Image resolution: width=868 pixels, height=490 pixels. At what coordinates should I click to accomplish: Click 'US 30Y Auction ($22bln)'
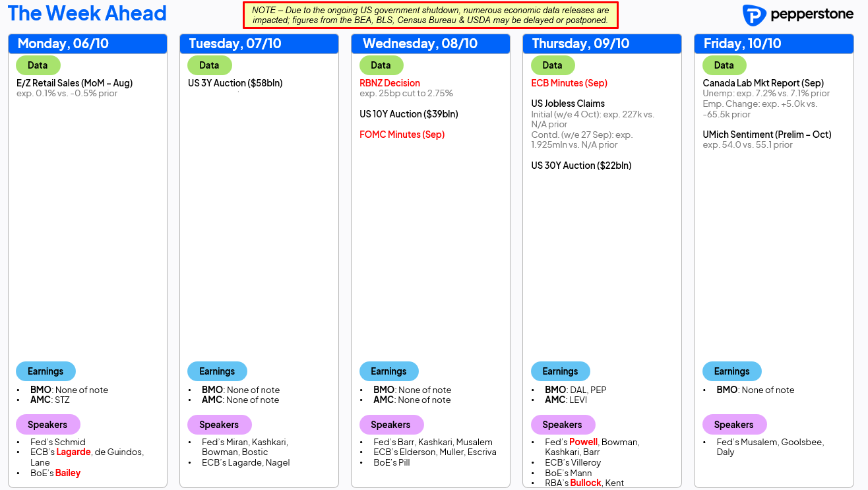[581, 166]
